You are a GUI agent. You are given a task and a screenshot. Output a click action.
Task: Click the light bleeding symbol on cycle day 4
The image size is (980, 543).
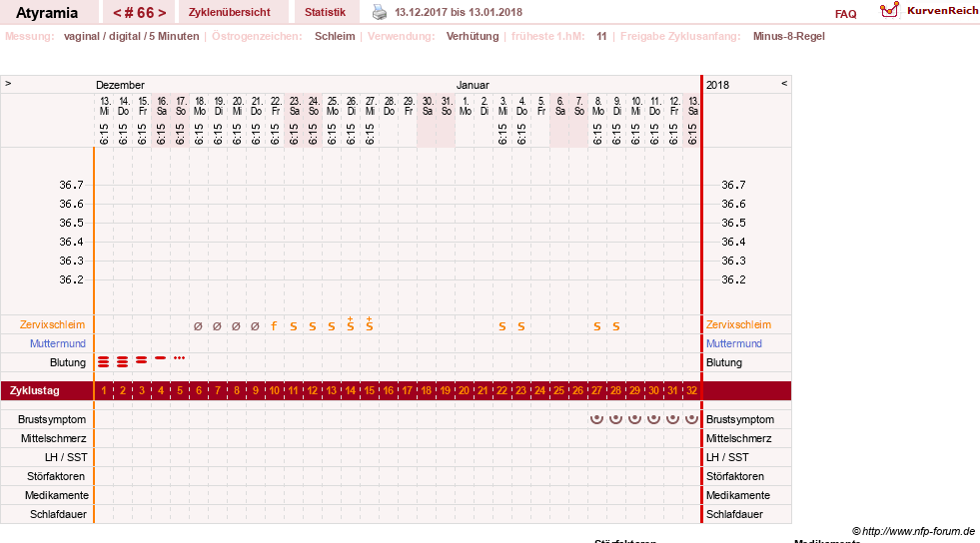(x=161, y=357)
